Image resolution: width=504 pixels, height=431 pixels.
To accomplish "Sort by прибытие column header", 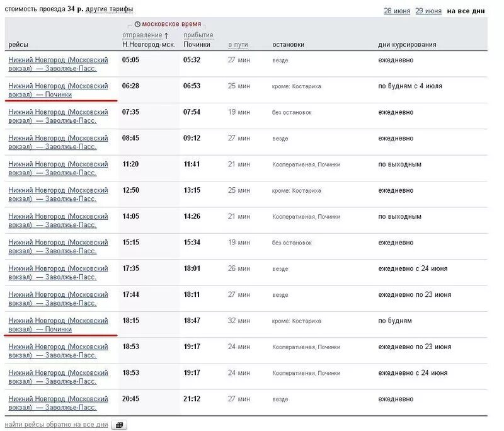I will click(198, 35).
